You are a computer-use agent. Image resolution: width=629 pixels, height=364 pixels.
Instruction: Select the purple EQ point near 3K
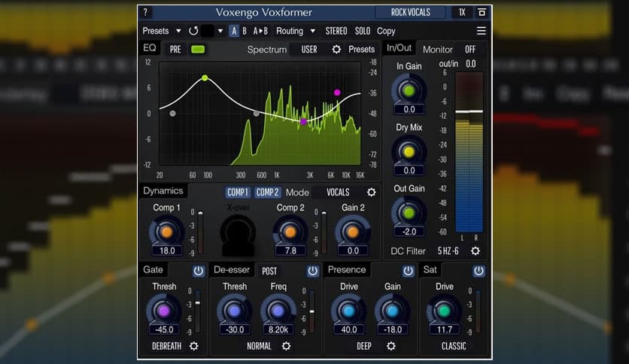(x=304, y=122)
